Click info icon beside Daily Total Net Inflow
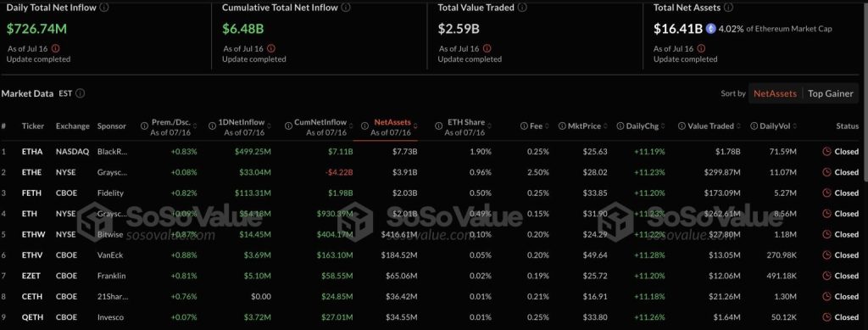Viewport: 868px width, 330px height. (104, 8)
